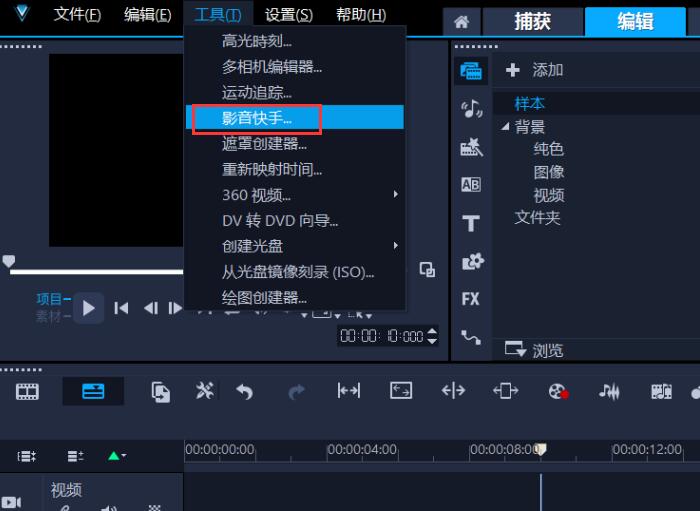Click the 添加 add folder button
The width and height of the screenshot is (700, 511).
534,70
